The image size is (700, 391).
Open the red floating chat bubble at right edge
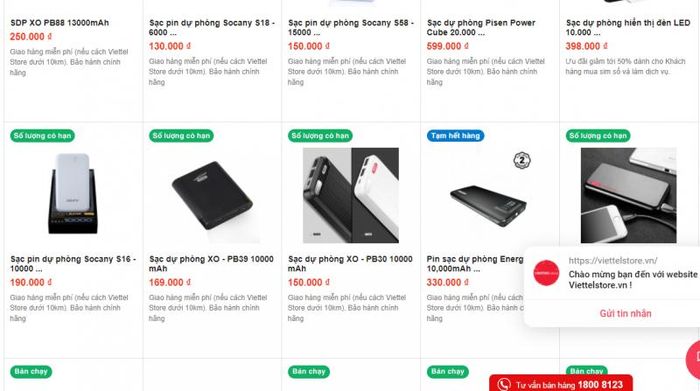click(693, 360)
